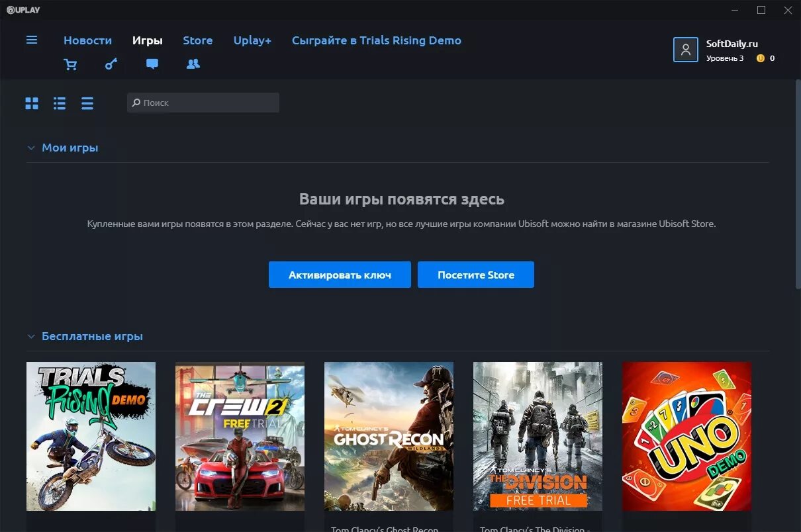801x532 pixels.
Task: Switch to detailed list view icon
Action: (x=60, y=103)
